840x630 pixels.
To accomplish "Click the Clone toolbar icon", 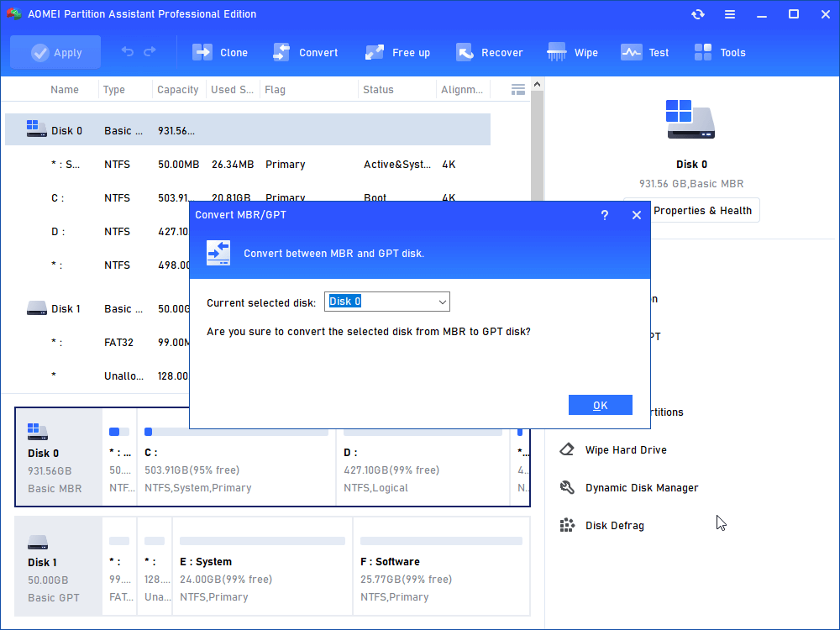I will [202, 52].
